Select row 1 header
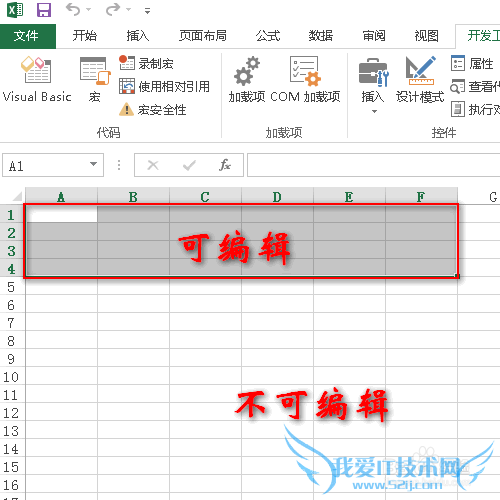The height and width of the screenshot is (500, 500). [12, 215]
